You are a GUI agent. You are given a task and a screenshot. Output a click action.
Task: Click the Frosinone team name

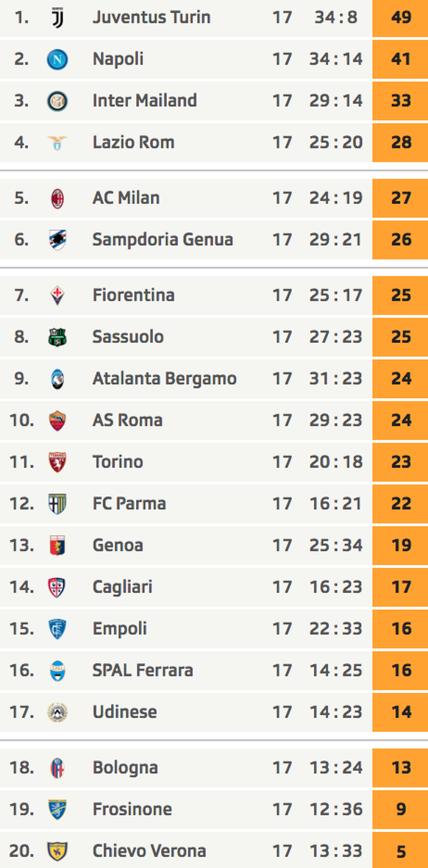132,809
